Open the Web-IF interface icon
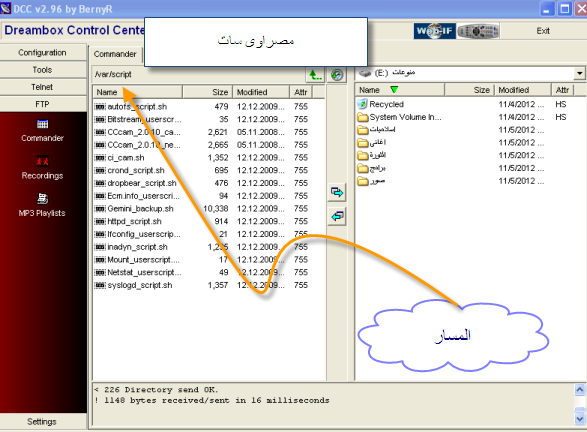This screenshot has width=587, height=432. pyautogui.click(x=435, y=31)
